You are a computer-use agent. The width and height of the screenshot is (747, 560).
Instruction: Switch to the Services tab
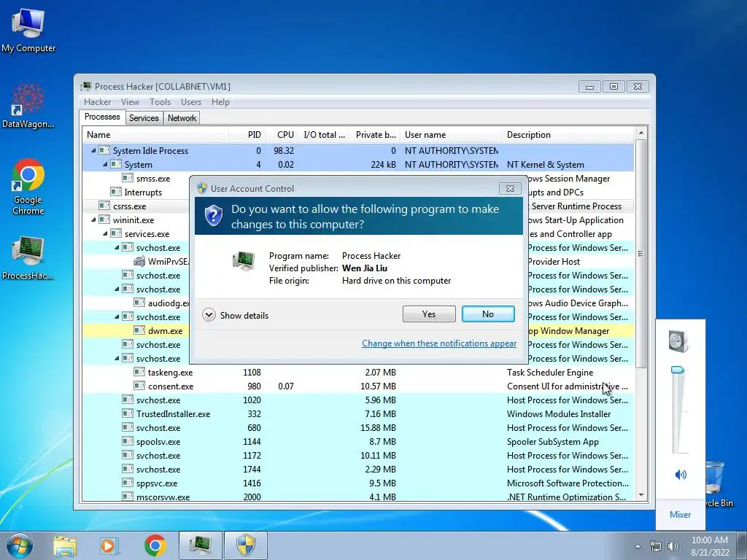pos(144,118)
